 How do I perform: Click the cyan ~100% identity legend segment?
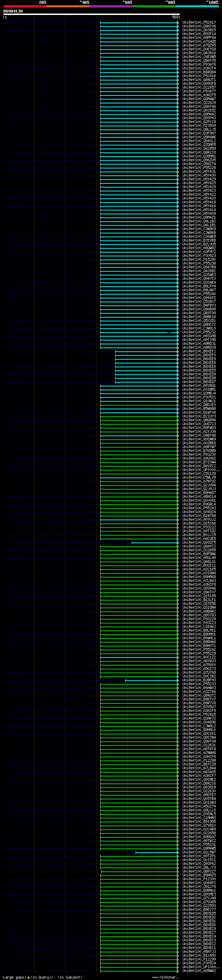(x=197, y=6)
